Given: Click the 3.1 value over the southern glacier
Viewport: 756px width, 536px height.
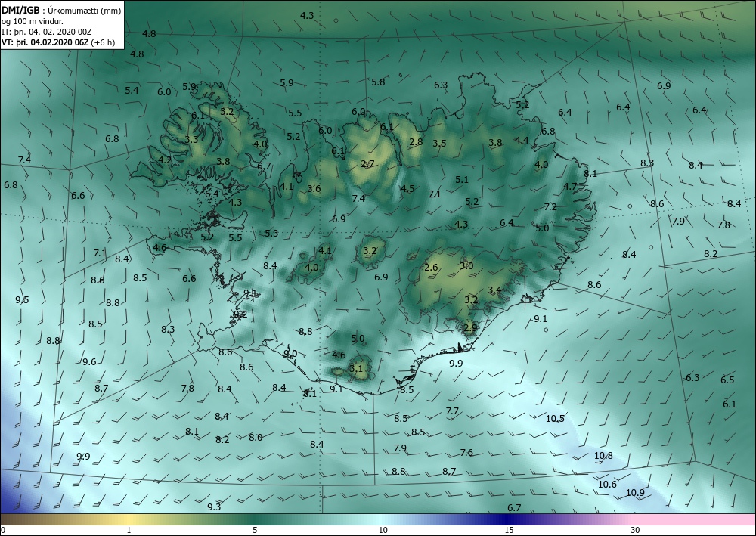Looking at the screenshot, I should (355, 369).
